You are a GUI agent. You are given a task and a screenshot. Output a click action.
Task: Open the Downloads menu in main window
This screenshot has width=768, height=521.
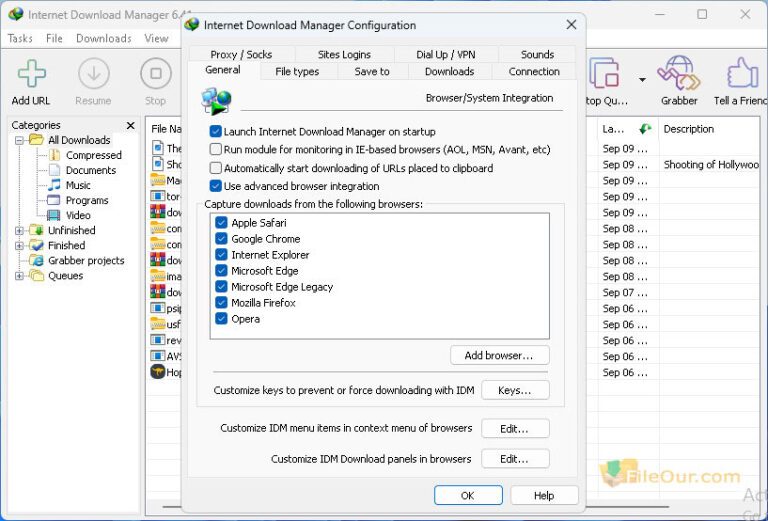(104, 39)
